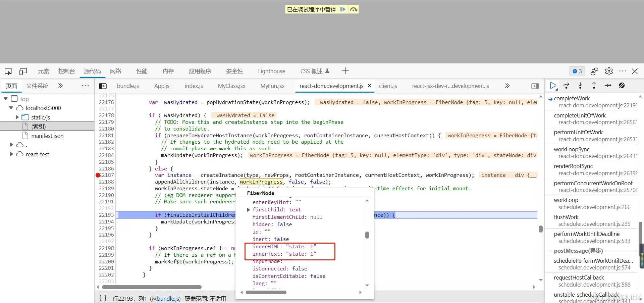Switch to react-jsx-dev-r...development.js tab

[x=450, y=86]
